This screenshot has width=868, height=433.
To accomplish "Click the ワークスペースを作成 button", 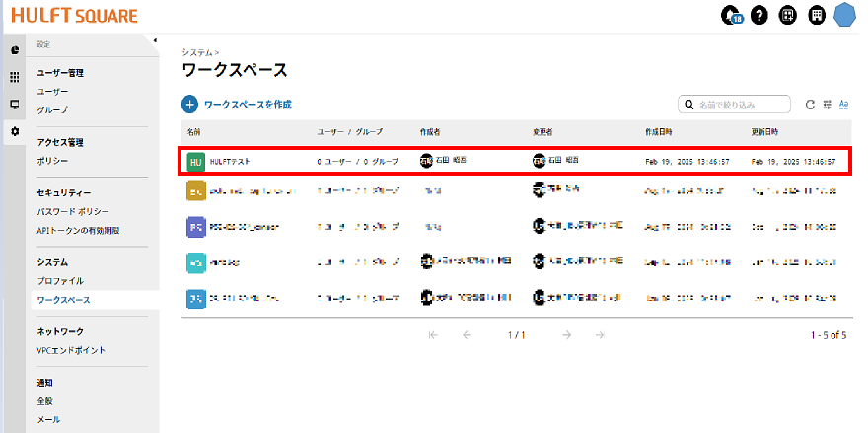I will click(x=237, y=104).
